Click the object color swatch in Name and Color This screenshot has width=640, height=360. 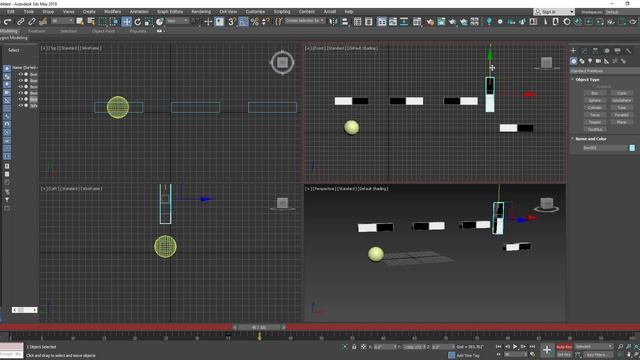tap(632, 148)
